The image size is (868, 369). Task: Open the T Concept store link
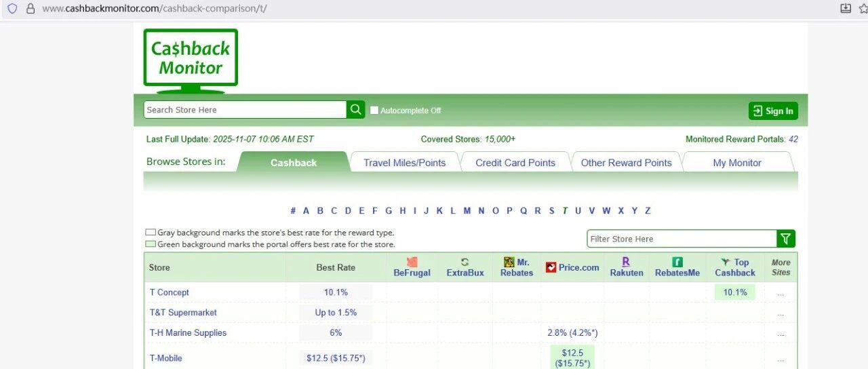click(170, 292)
